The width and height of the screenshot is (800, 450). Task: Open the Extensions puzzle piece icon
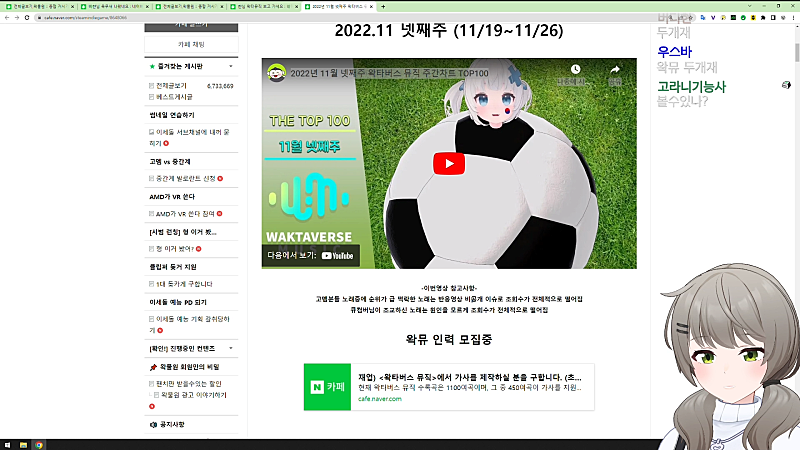(763, 17)
